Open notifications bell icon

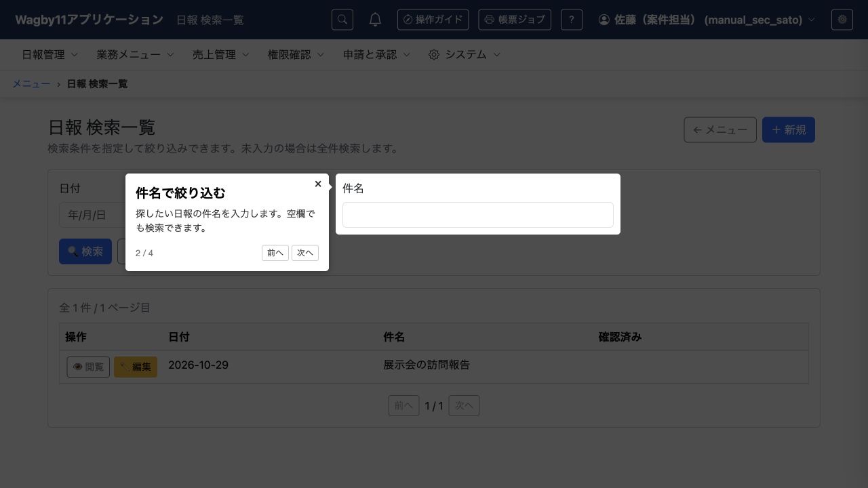375,20
